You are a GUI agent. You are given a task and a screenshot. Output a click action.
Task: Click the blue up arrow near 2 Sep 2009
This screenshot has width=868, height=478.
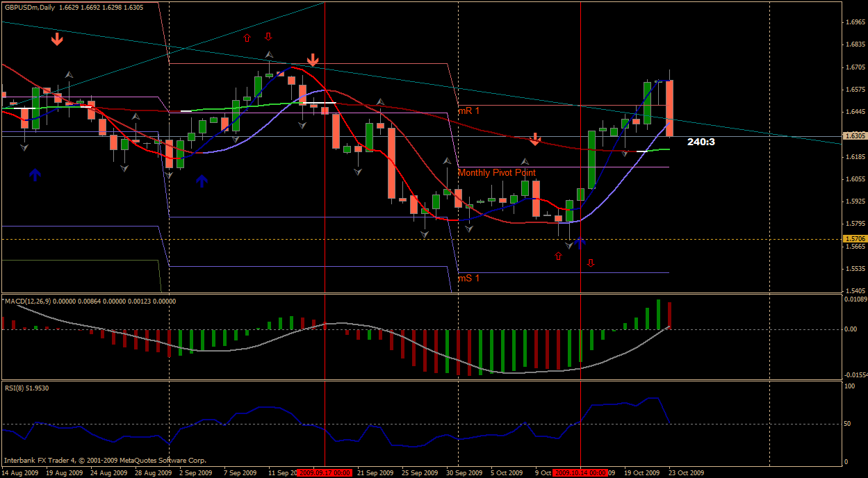click(202, 181)
